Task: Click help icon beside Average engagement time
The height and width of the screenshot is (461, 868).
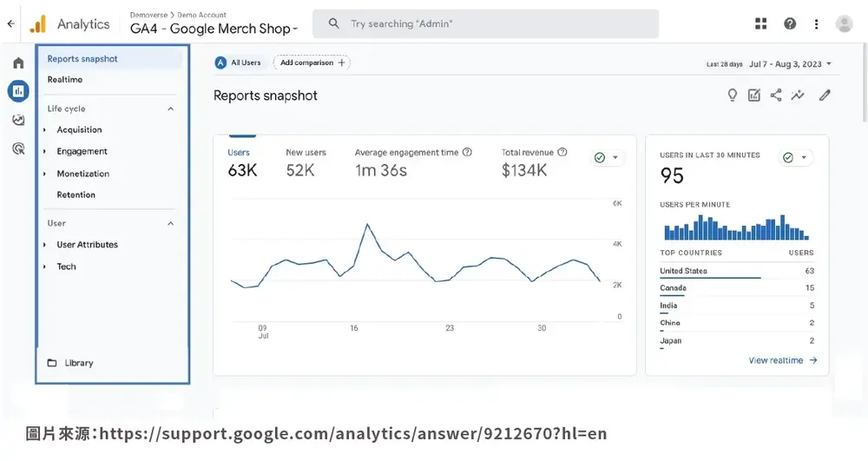Action: 467,152
